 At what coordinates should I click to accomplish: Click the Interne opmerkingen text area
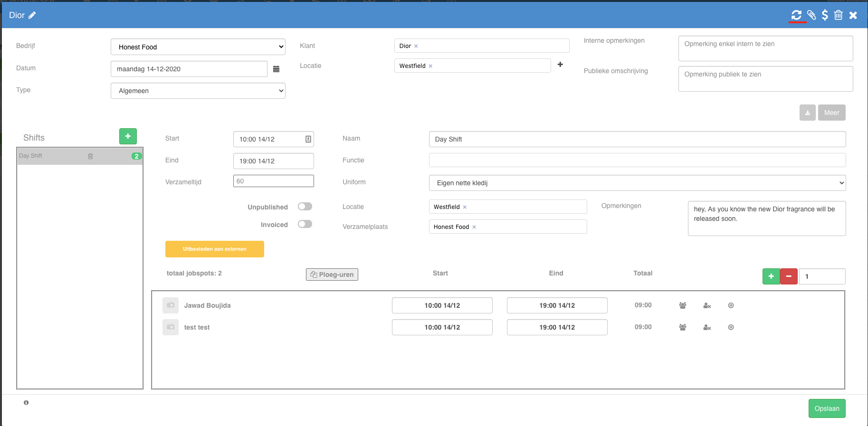pos(766,48)
